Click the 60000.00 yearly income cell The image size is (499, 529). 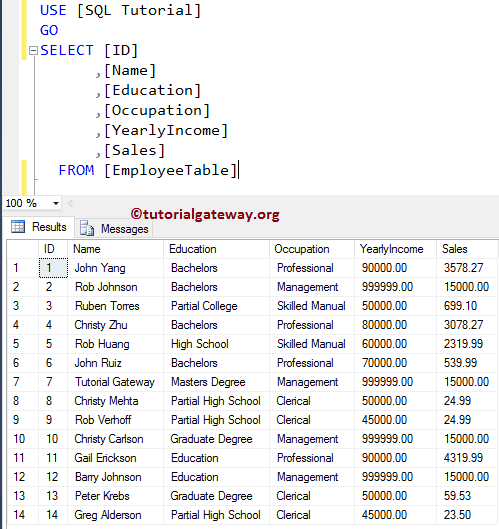pos(395,344)
